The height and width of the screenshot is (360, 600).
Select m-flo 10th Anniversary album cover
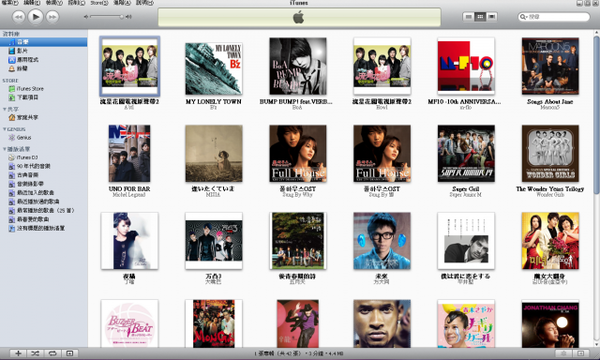[x=466, y=66]
